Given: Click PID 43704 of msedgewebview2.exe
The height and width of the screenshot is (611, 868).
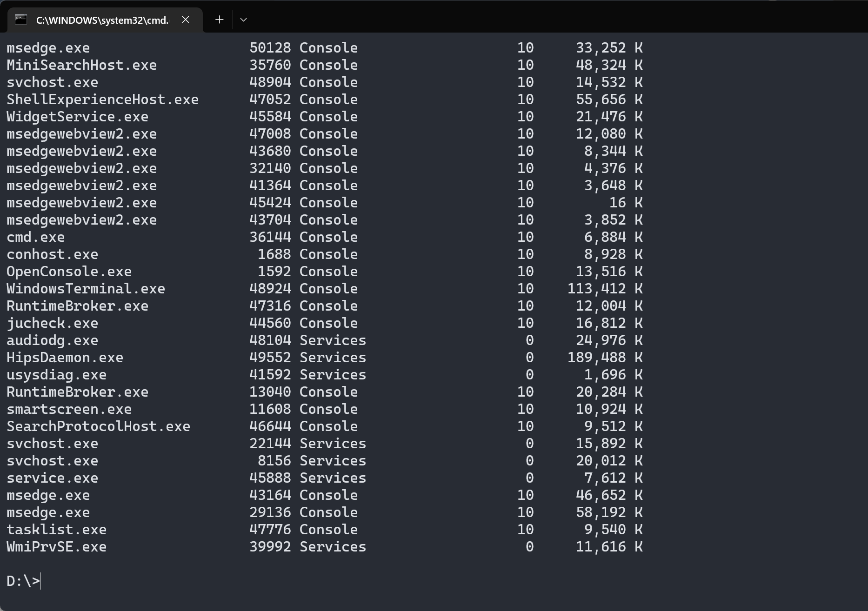Looking at the screenshot, I should pos(270,220).
